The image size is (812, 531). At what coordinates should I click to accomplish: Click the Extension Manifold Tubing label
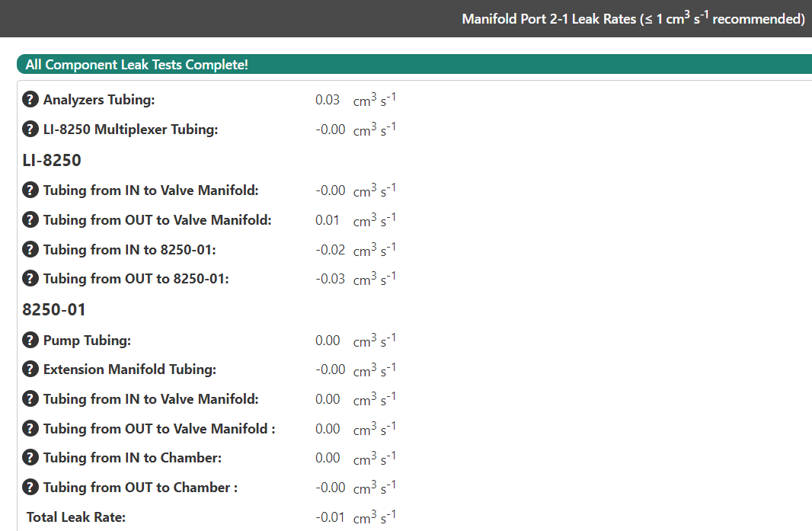[130, 369]
